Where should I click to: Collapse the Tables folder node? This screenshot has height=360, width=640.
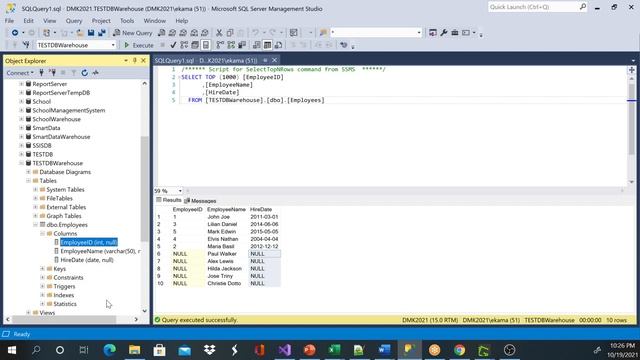click(28, 181)
